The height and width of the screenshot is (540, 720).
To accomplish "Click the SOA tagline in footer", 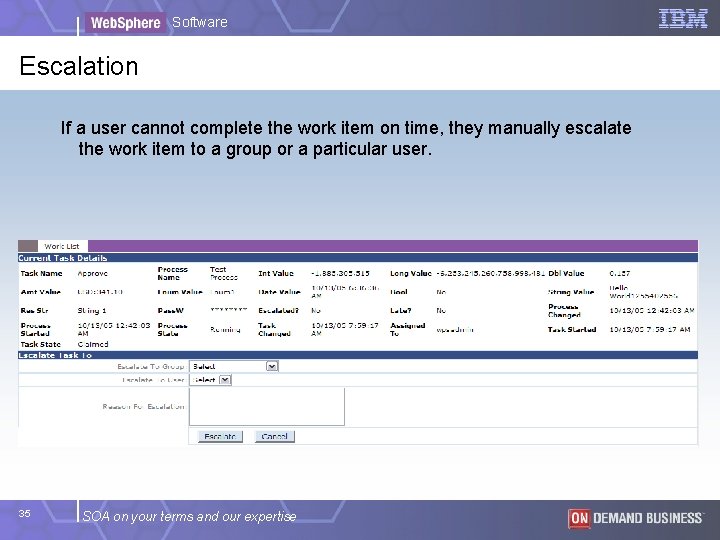I will click(189, 516).
